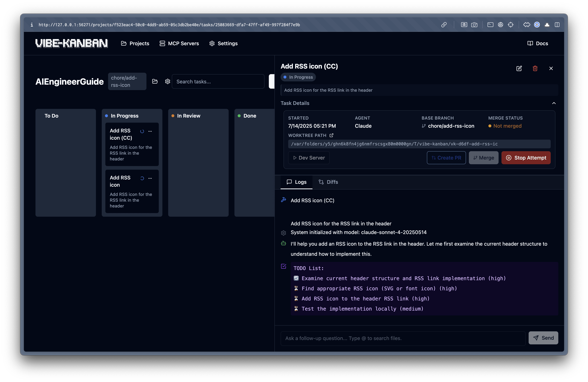Open the Add RSS icon (CC) task card
Screen dimensions: 588x382
pos(132,144)
